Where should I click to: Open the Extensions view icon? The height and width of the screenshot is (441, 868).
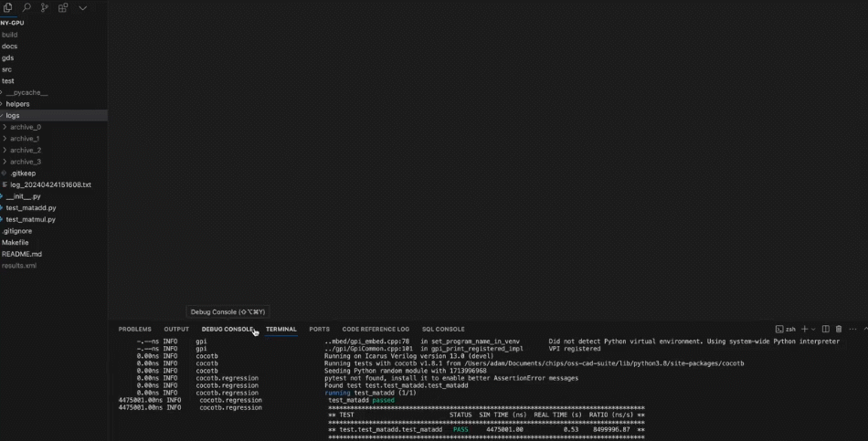click(x=63, y=7)
